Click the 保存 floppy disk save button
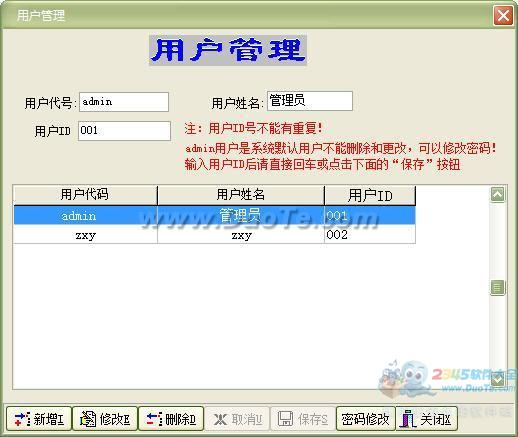This screenshot has height=437, width=518. coord(303,419)
